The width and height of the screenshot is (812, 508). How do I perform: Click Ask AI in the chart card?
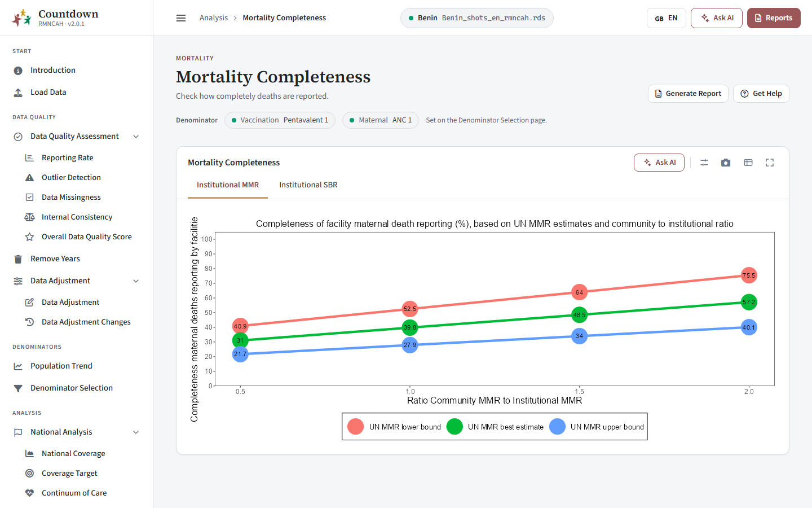(659, 163)
